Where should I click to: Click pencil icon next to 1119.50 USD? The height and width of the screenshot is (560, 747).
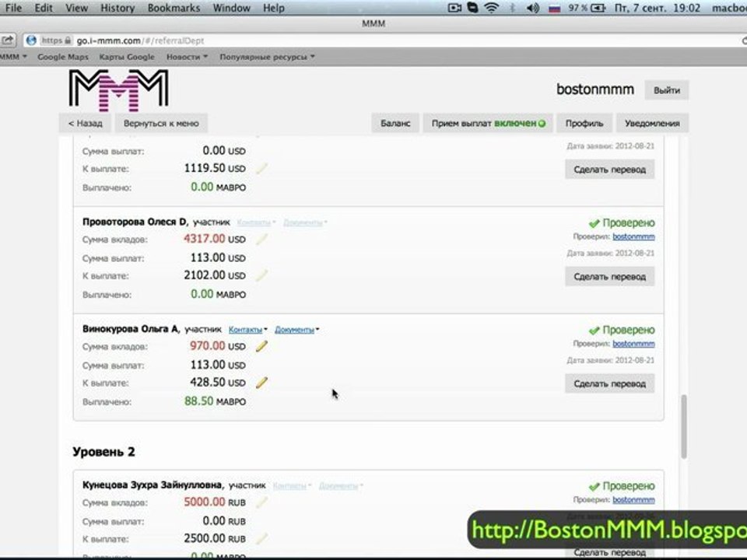(x=261, y=169)
